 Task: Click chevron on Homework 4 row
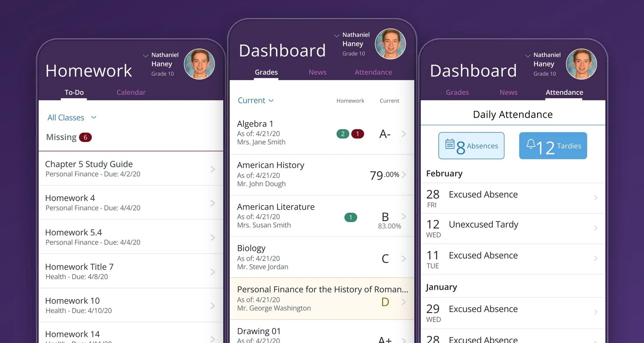coord(213,203)
